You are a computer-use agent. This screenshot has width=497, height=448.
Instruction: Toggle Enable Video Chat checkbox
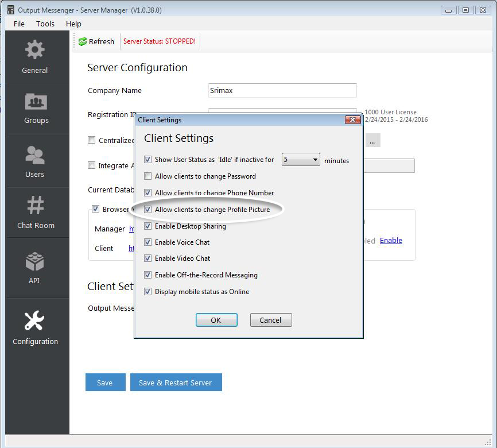point(147,258)
